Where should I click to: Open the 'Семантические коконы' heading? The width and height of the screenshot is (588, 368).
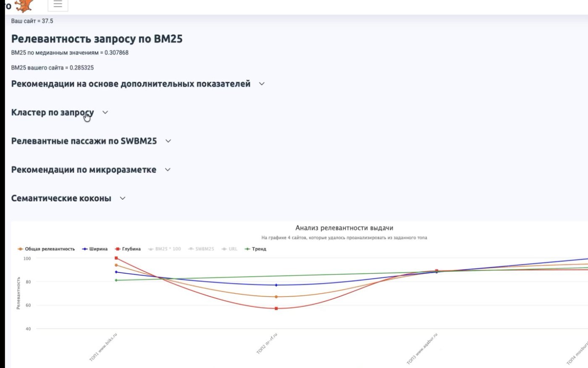[x=61, y=198]
